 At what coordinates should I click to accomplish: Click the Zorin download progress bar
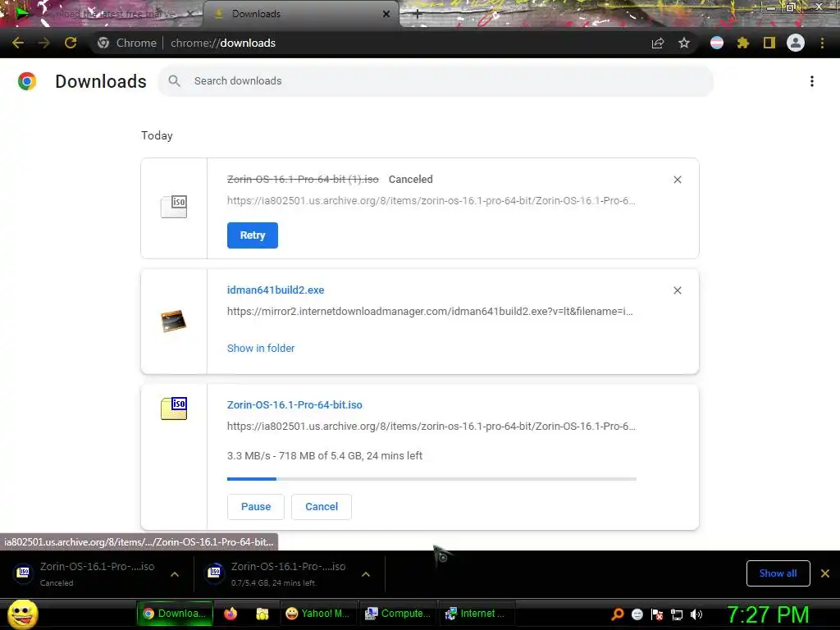pyautogui.click(x=431, y=479)
